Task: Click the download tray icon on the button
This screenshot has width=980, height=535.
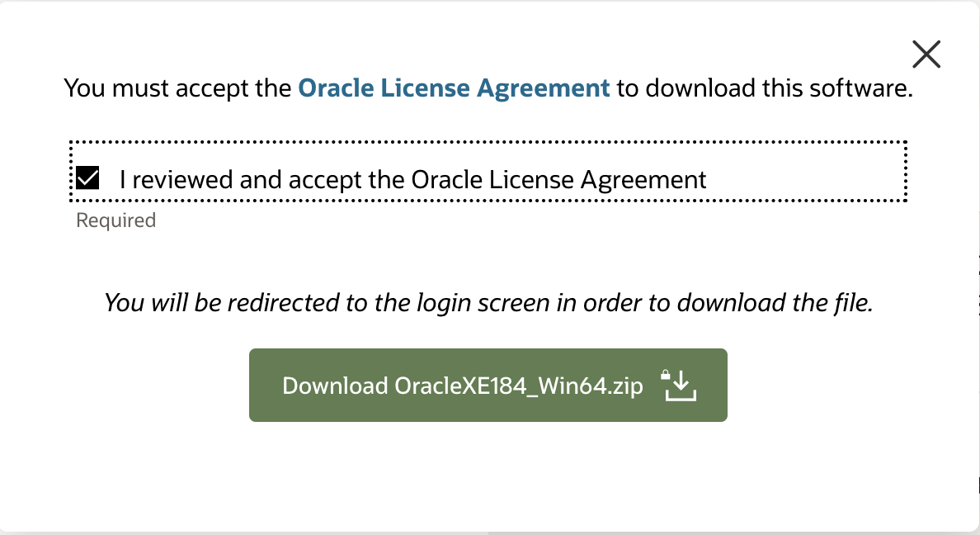Action: point(680,390)
